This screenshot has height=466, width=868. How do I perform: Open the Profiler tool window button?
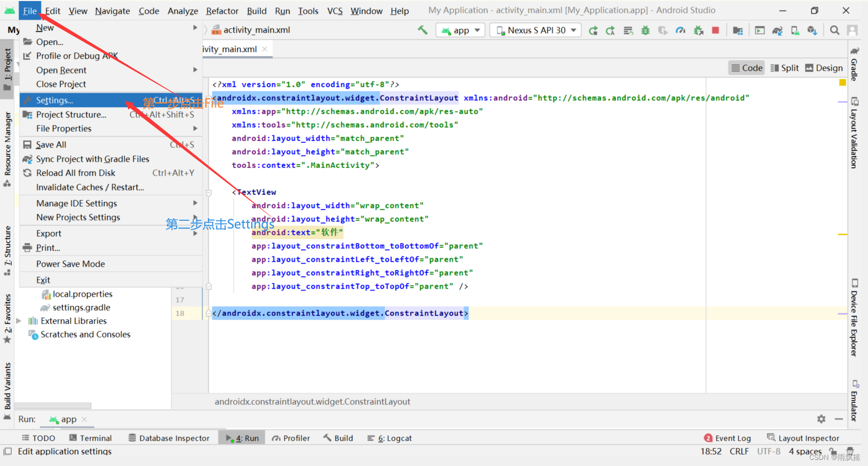coord(291,438)
